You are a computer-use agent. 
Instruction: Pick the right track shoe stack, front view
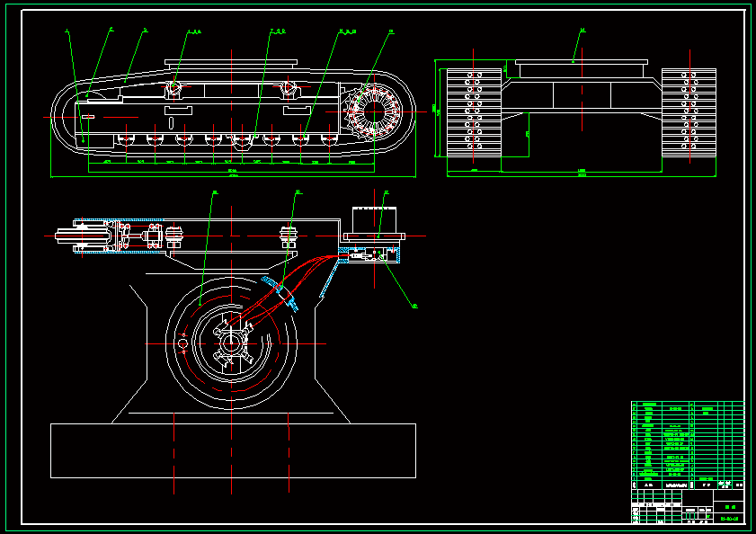(689, 112)
